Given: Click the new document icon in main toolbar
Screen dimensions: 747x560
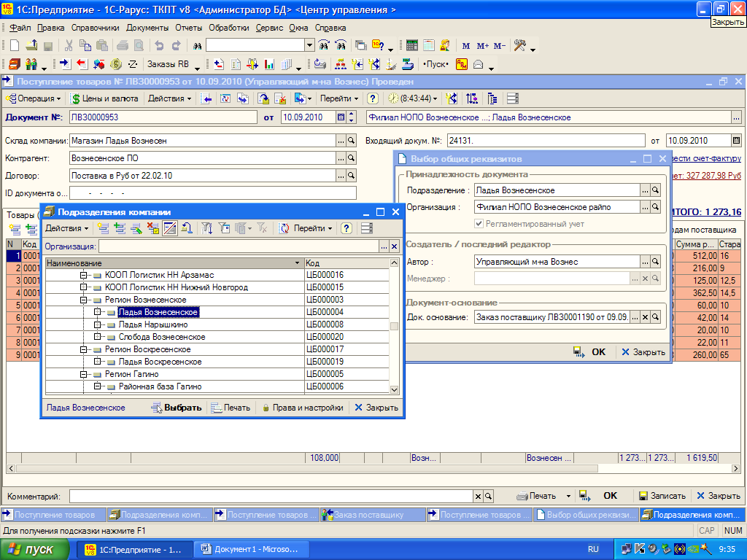Looking at the screenshot, I should 15,45.
